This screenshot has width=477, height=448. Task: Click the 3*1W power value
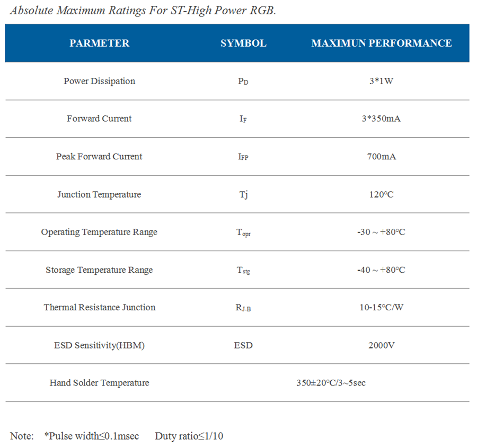pyautogui.click(x=382, y=81)
